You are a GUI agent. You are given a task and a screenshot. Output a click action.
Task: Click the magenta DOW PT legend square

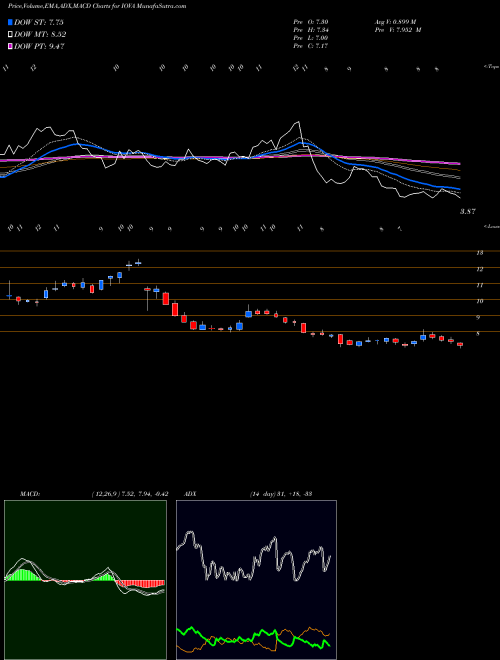[10, 46]
